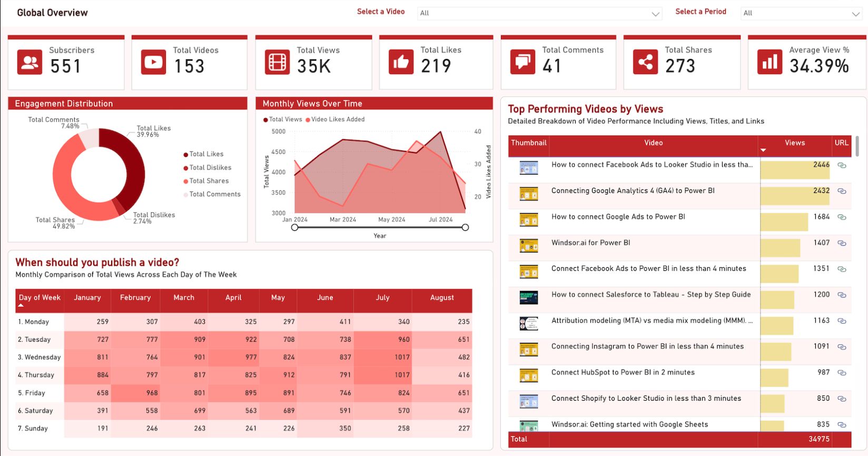The image size is (868, 456).
Task: Toggle Total Likes legend item in donut chart
Action: [206, 154]
